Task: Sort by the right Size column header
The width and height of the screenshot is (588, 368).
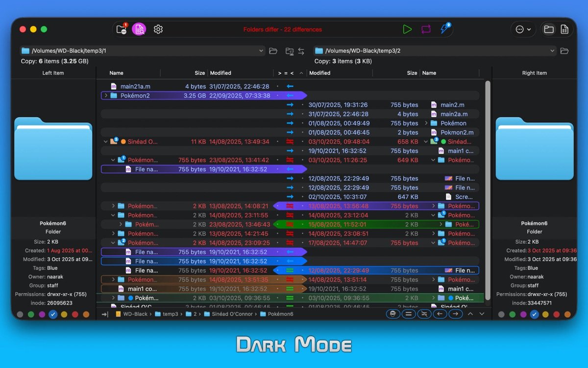Action: (x=412, y=73)
